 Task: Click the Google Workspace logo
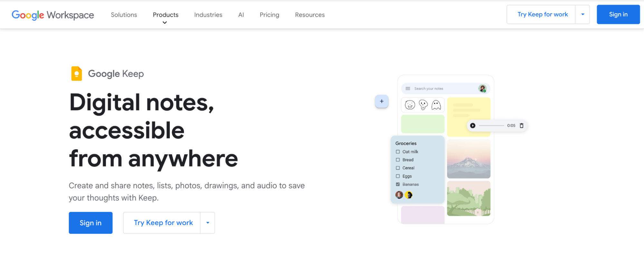[x=53, y=15]
